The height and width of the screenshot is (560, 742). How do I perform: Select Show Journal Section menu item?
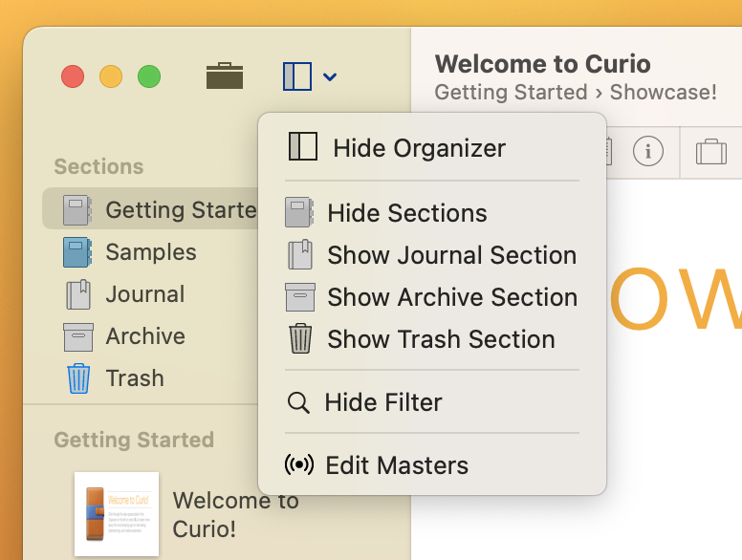(x=432, y=255)
